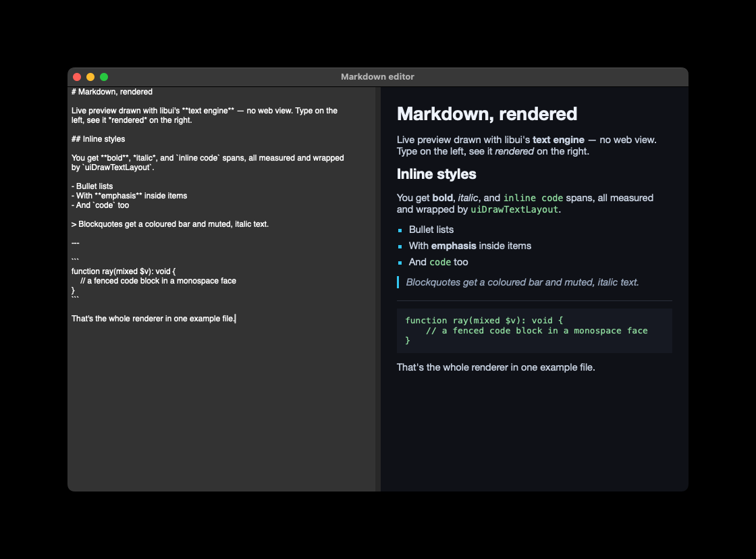756x559 pixels.
Task: Click source line 'Live preview drawn with libui's'
Action: tap(205, 111)
